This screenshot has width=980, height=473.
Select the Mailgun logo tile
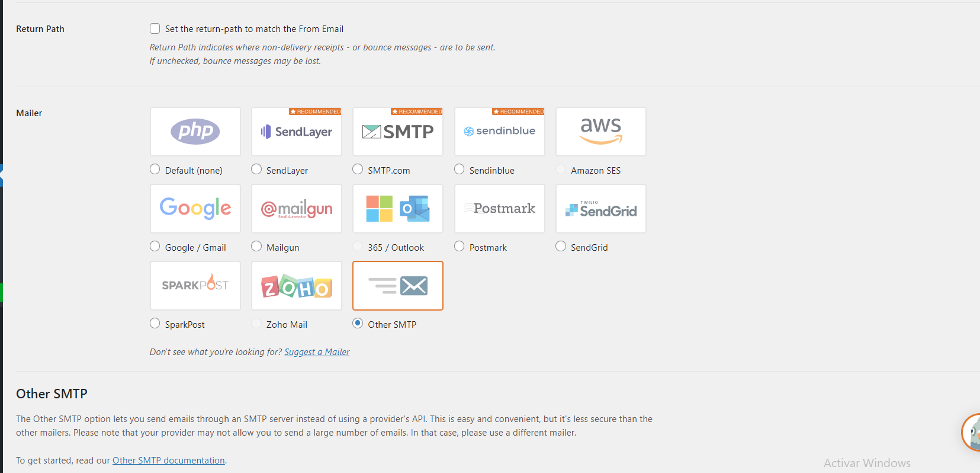(x=297, y=209)
